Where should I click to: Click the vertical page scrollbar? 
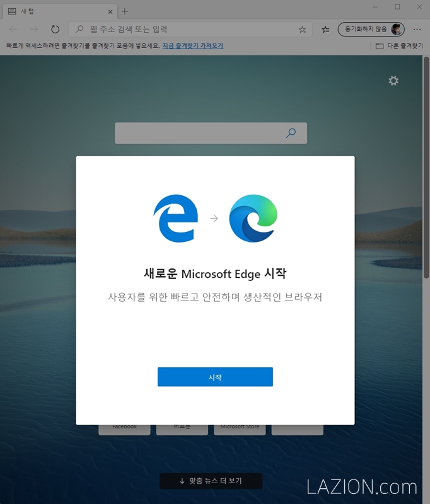(426, 167)
